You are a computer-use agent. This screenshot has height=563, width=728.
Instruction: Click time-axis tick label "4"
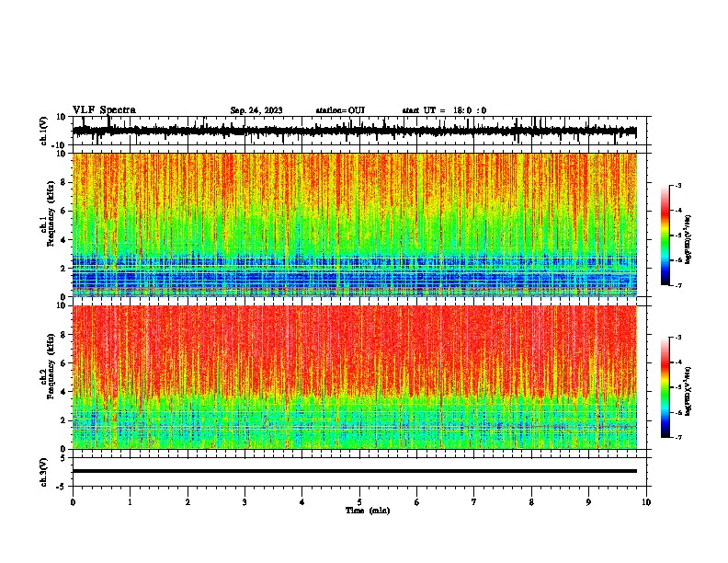tap(302, 502)
